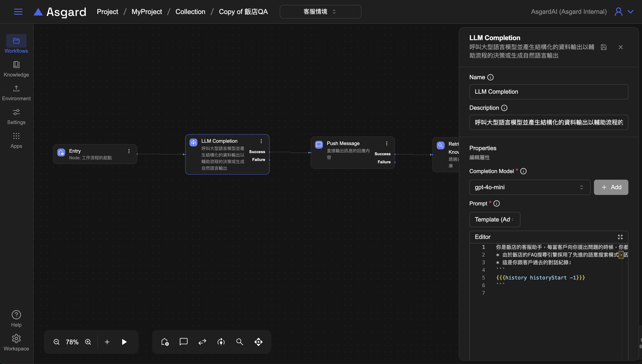Click the Add button beside Completion Model
This screenshot has height=364, width=642.
(611, 187)
